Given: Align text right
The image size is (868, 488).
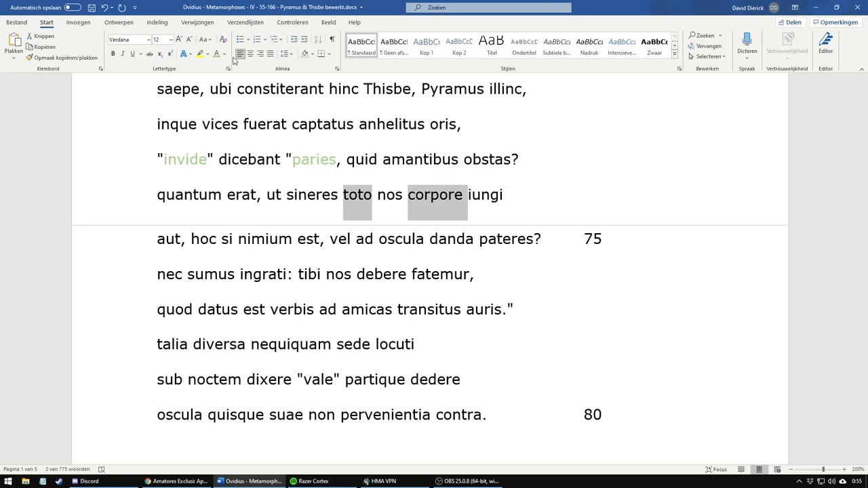Looking at the screenshot, I should (x=260, y=54).
